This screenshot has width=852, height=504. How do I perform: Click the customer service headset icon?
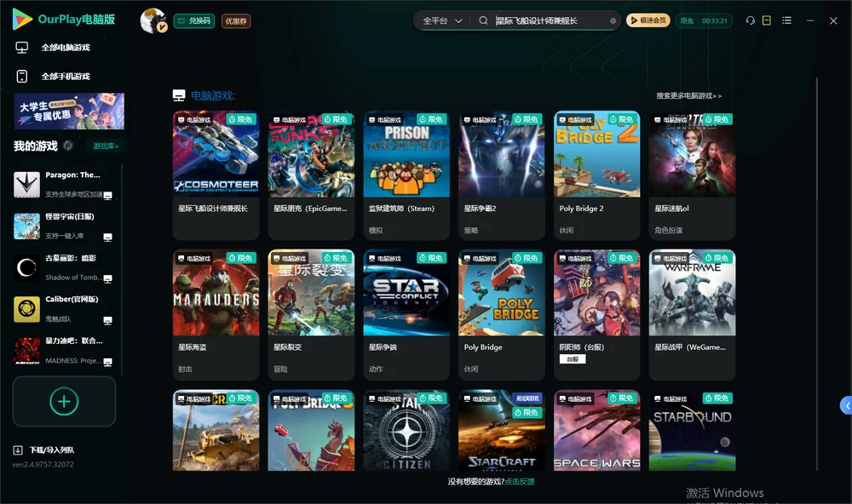751,20
